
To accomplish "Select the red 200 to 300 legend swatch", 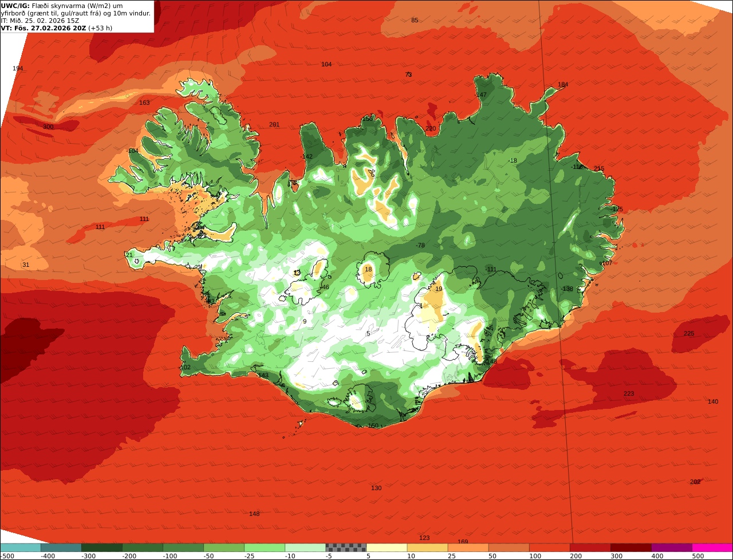I will click(590, 547).
